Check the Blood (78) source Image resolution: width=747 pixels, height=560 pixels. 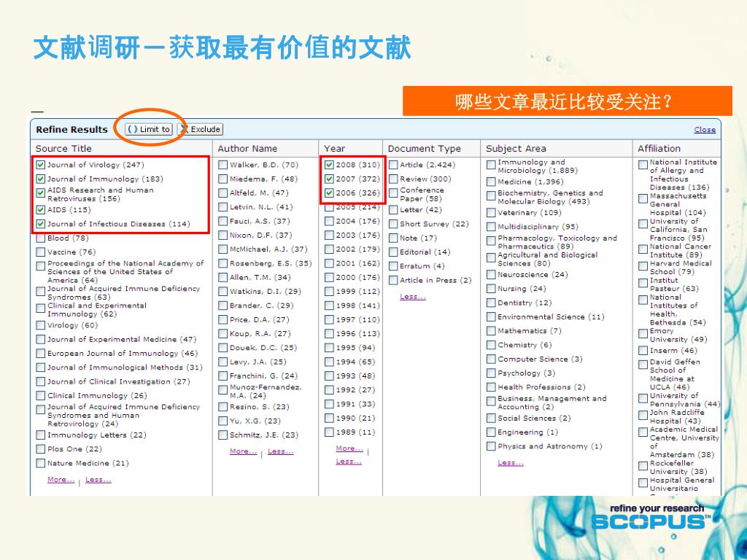(41, 238)
